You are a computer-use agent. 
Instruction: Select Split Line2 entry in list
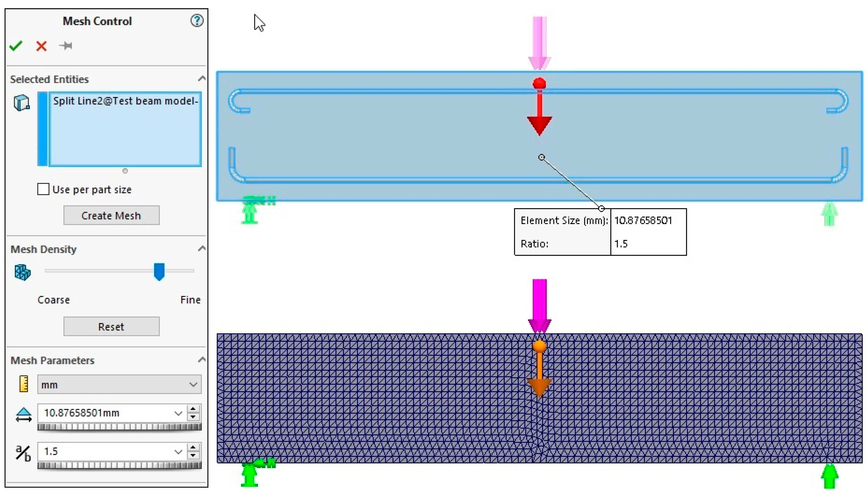(x=125, y=101)
